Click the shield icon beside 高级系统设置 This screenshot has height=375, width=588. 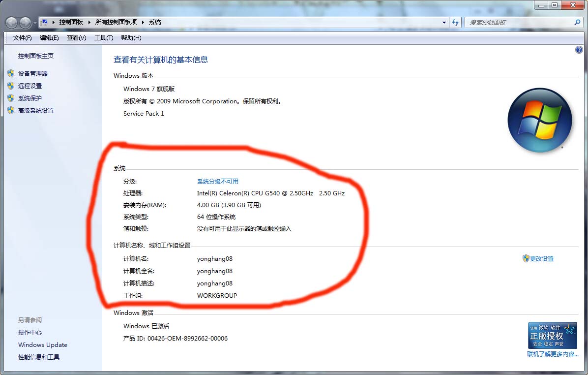click(x=11, y=110)
